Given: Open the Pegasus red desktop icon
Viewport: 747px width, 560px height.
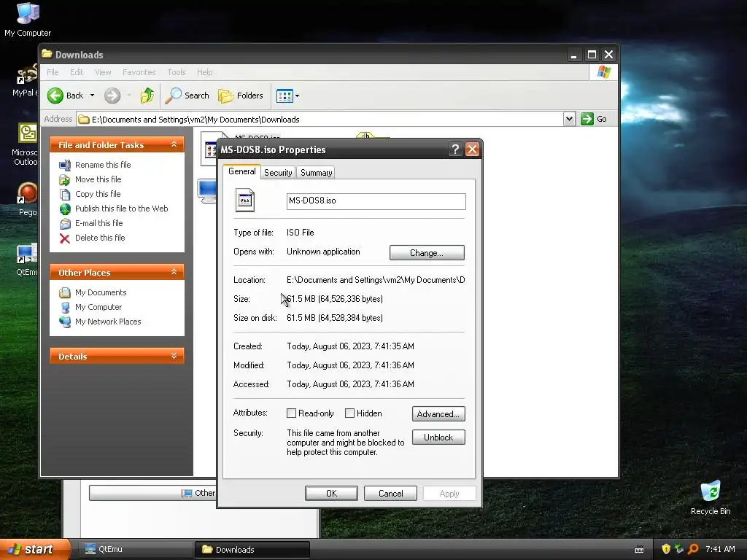Looking at the screenshot, I should click(27, 193).
